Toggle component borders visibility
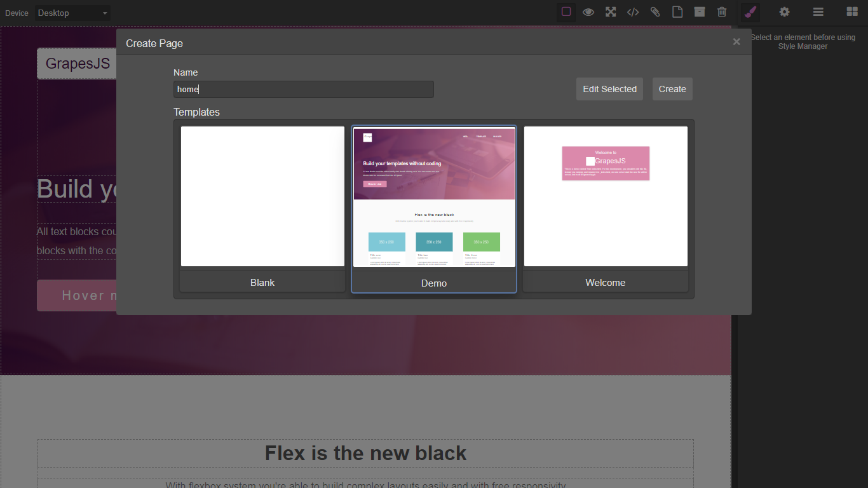The image size is (868, 488). click(566, 11)
